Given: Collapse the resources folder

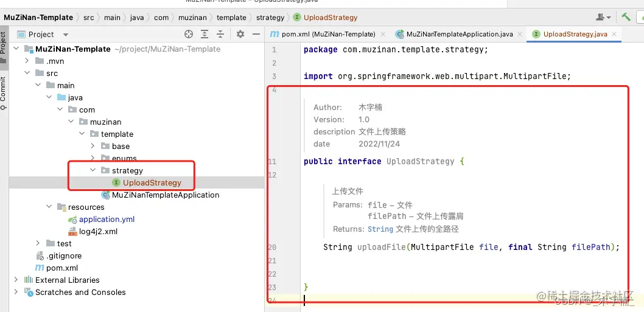Looking at the screenshot, I should [x=49, y=207].
